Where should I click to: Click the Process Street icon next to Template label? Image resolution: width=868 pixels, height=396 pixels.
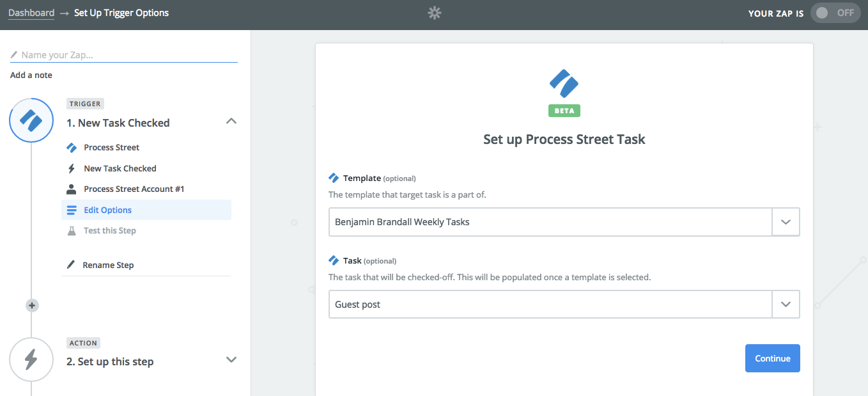point(334,178)
